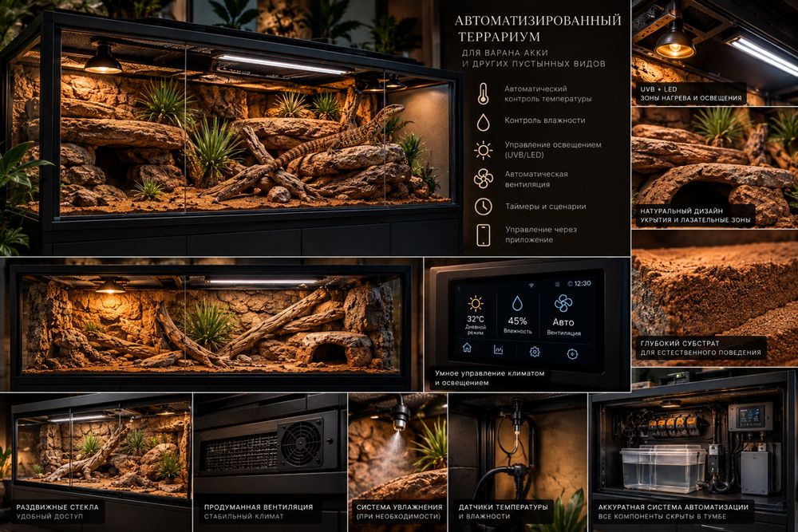798x532 pixels.
Task: Click the 'НАТУРАЛЬНЫЙ ДИЗАЙН' caption
Action: coord(681,211)
